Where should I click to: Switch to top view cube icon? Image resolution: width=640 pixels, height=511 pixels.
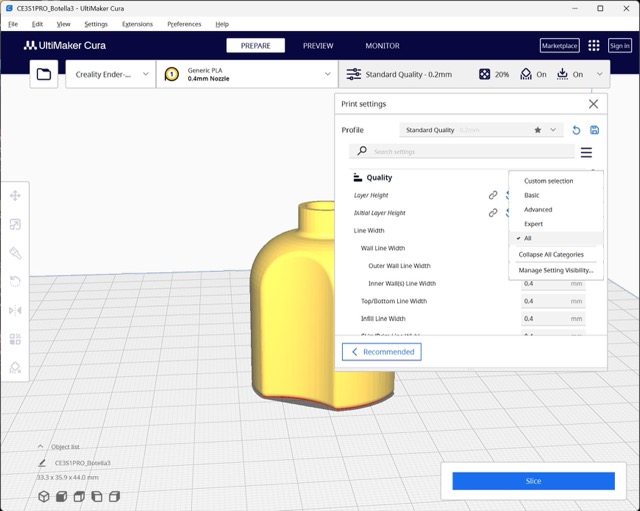79,496
